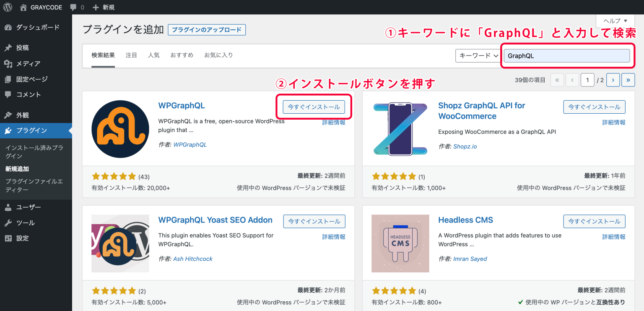The width and height of the screenshot is (644, 311).
Task: Open author link WPGraphQL
Action: point(190,144)
